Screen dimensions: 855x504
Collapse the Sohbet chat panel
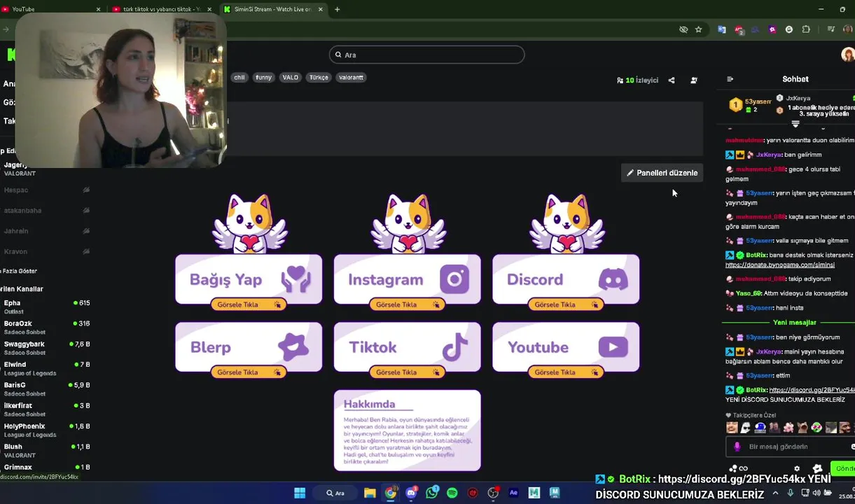point(730,79)
